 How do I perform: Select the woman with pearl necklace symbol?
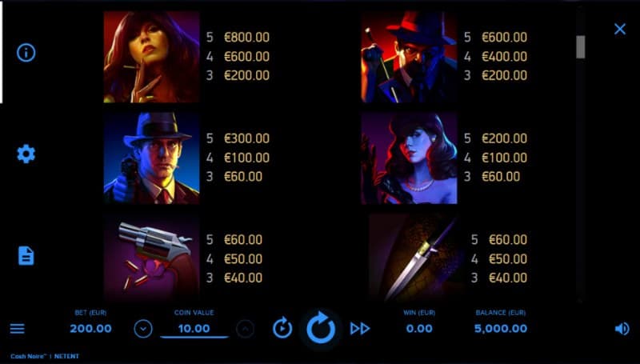[x=409, y=158]
